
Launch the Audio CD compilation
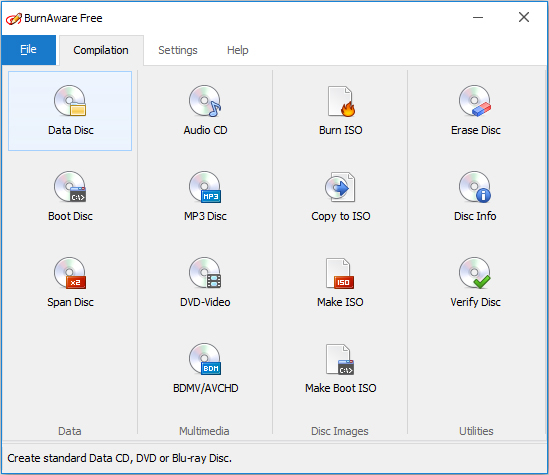click(x=205, y=111)
